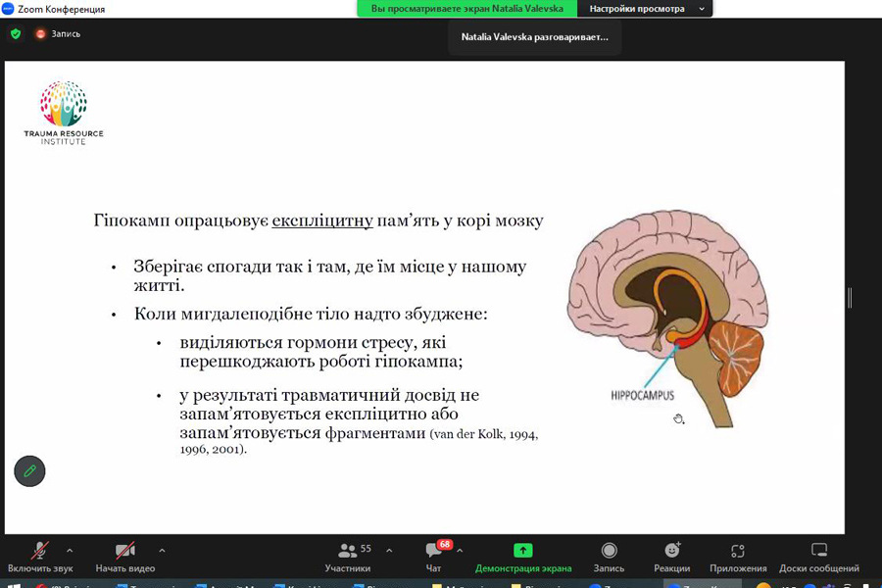882x588 pixels.
Task: Click the green encryption shield icon
Action: [16, 33]
